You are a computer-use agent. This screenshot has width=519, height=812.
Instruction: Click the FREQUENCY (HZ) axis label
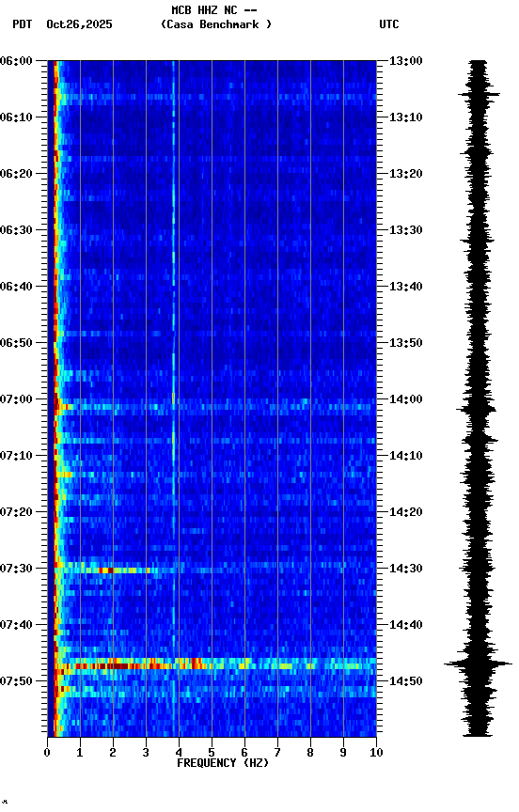(223, 763)
